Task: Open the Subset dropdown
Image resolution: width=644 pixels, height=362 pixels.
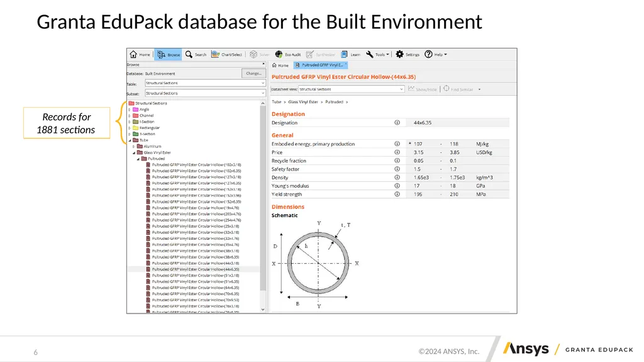Action: coord(205,93)
